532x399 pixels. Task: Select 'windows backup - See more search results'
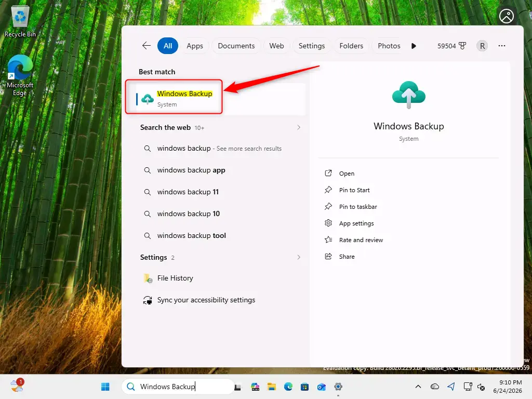pos(220,149)
